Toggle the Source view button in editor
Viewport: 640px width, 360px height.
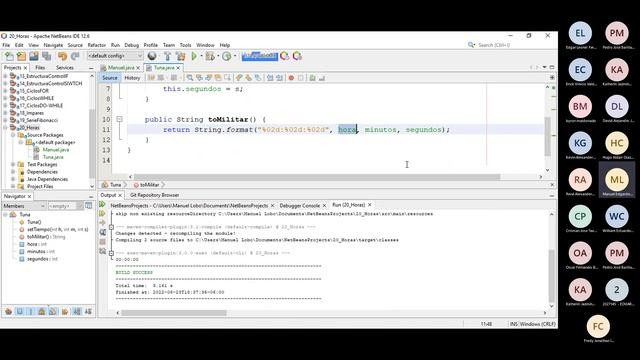(109, 78)
